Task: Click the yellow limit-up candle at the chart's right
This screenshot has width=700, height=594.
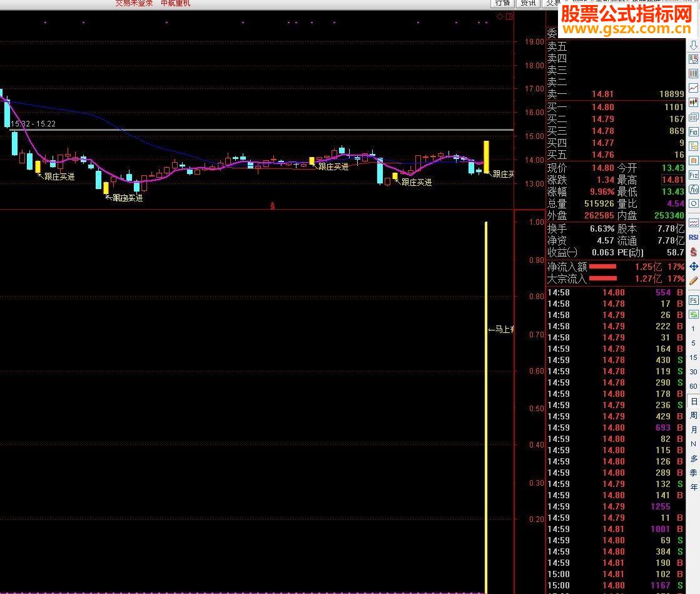Action: tap(486, 156)
